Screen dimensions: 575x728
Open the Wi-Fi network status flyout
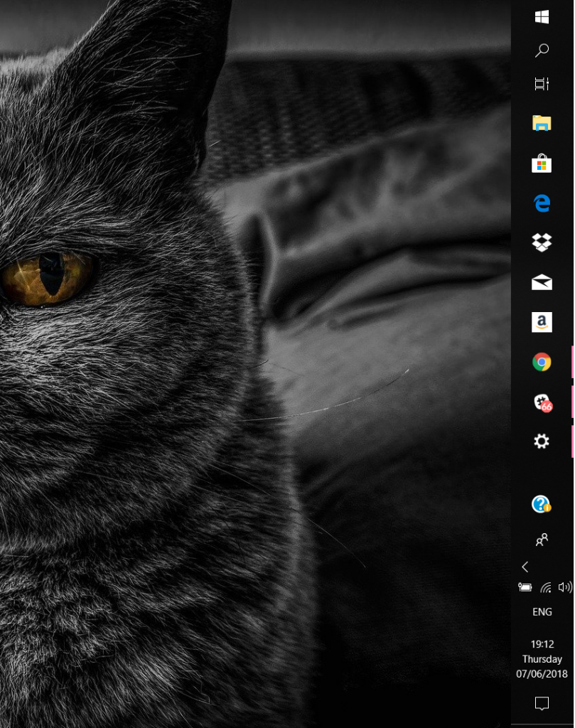pyautogui.click(x=545, y=587)
